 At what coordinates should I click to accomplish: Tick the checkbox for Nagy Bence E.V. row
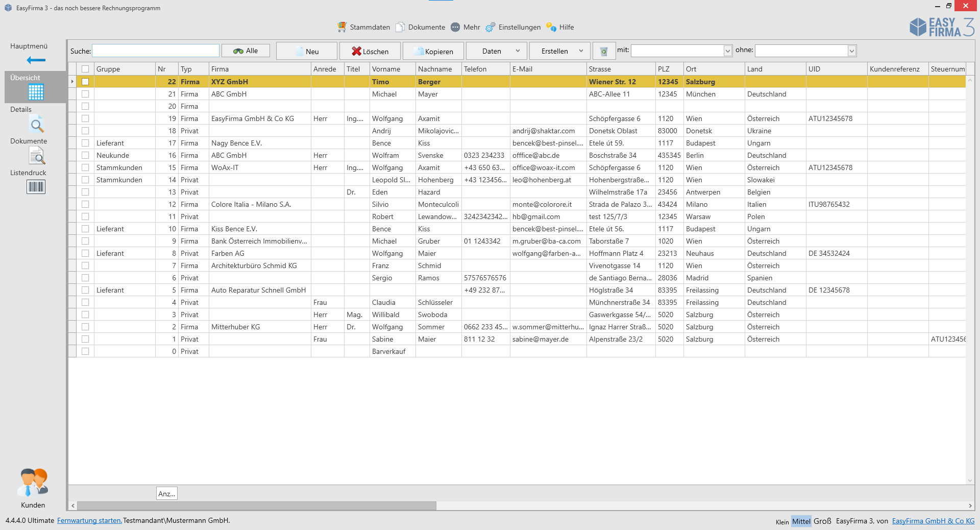pos(85,143)
